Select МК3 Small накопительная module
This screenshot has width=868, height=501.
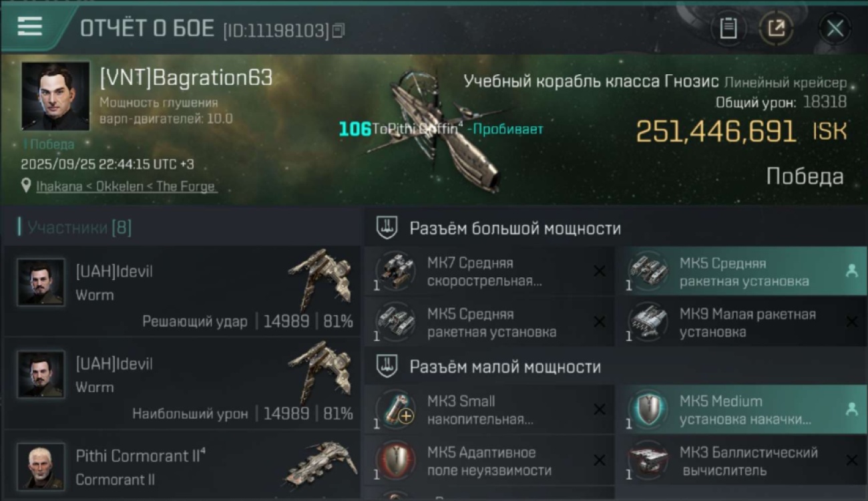click(x=489, y=410)
